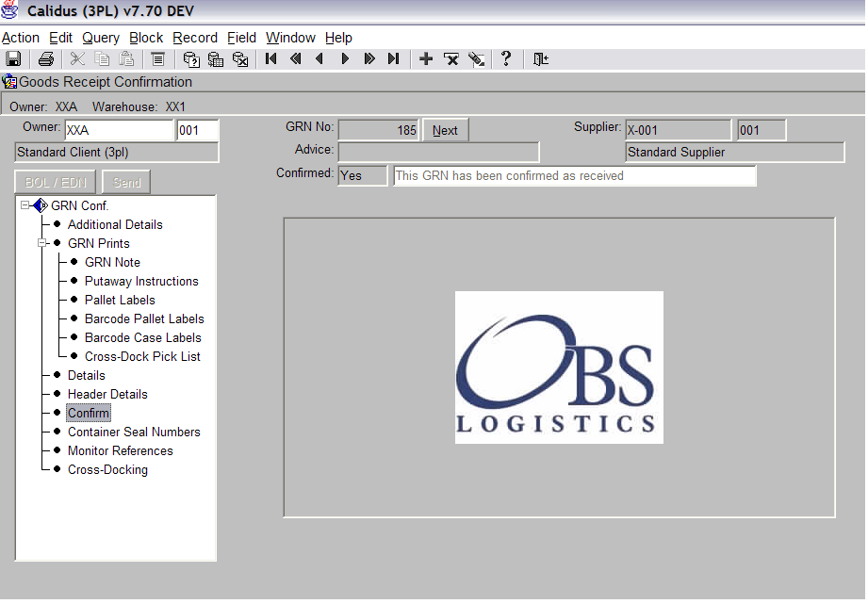Select Barcode Case Labels tree item
The width and height of the screenshot is (868, 604).
[143, 337]
